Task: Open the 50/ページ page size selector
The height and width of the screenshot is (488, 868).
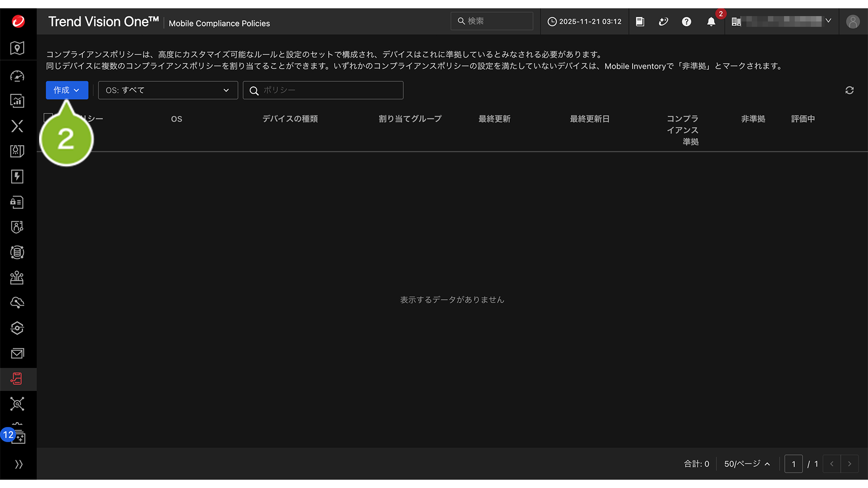Action: tap(746, 464)
